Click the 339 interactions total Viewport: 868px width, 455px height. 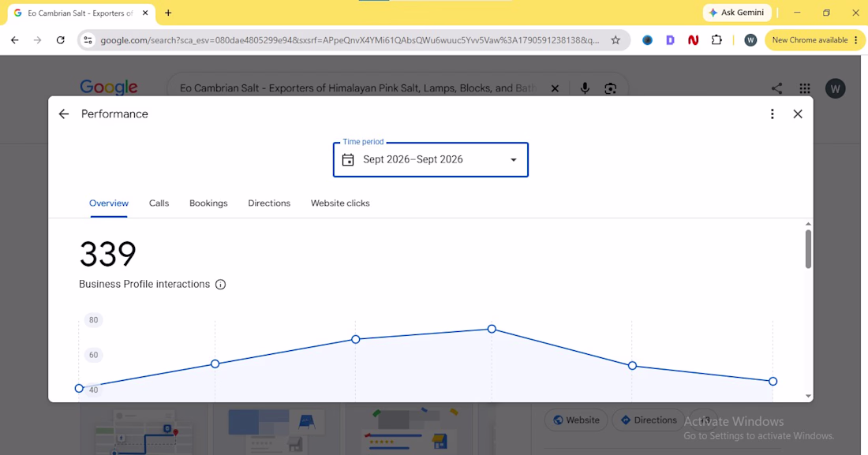pos(108,254)
